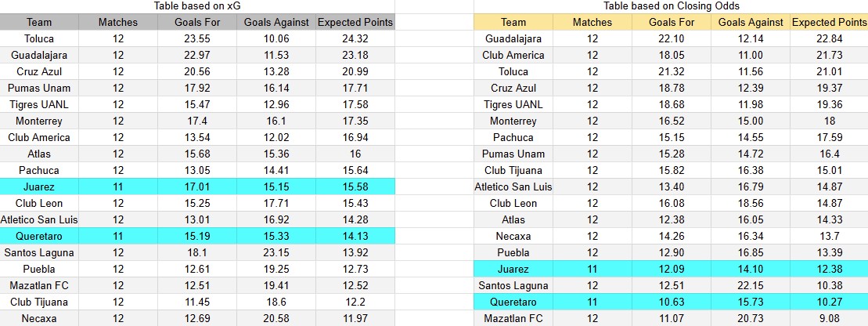Select the gray Team header cell
Screen dimensions: 868x326
pos(39,22)
